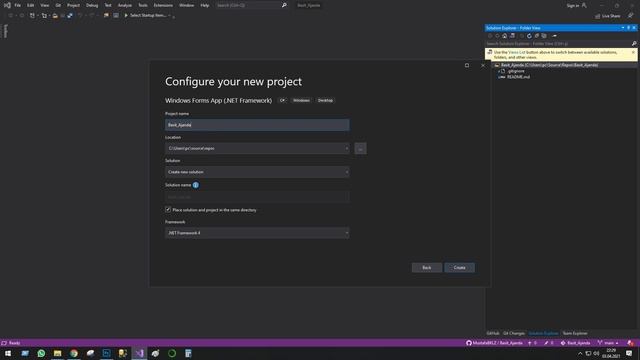The image size is (640, 360).
Task: Click the Collapse All icon in Solution Explorer
Action: [537, 36]
